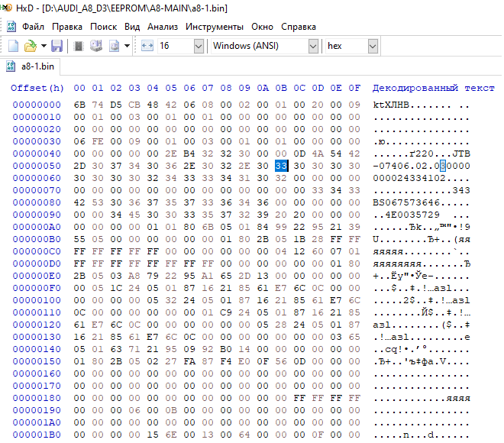Click the Open file folder icon

(x=29, y=47)
